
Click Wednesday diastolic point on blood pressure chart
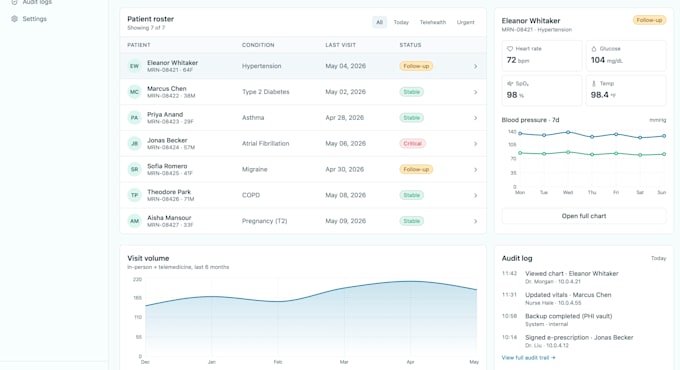pos(568,152)
